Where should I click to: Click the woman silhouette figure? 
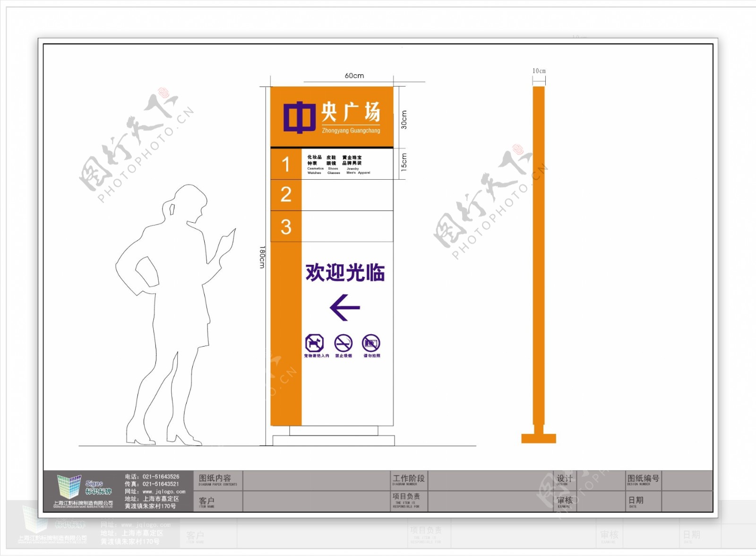point(177,315)
